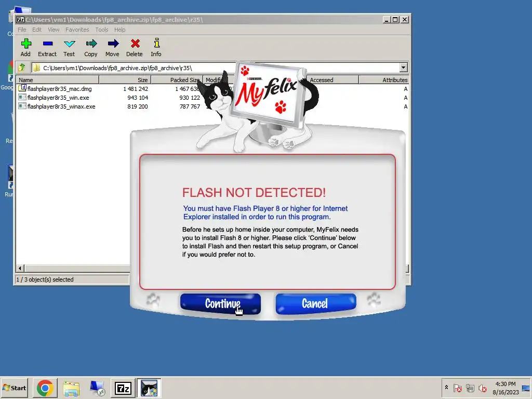This screenshot has width=532, height=399.
Task: Click the Info toolbar icon
Action: coord(156,47)
